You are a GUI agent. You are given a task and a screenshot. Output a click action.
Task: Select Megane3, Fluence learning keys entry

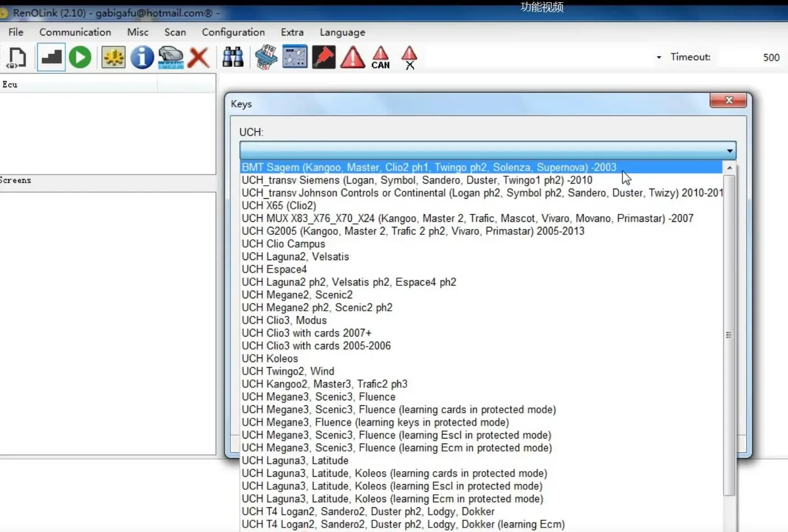481,422
